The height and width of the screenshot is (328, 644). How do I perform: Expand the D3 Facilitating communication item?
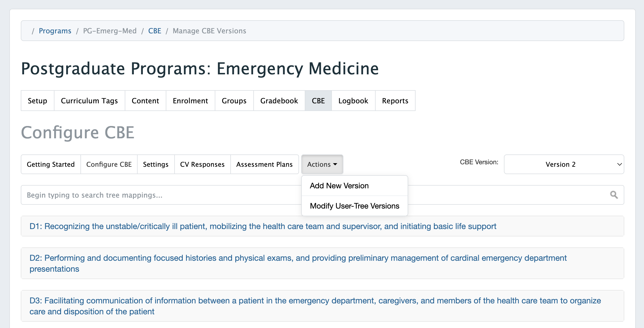315,306
